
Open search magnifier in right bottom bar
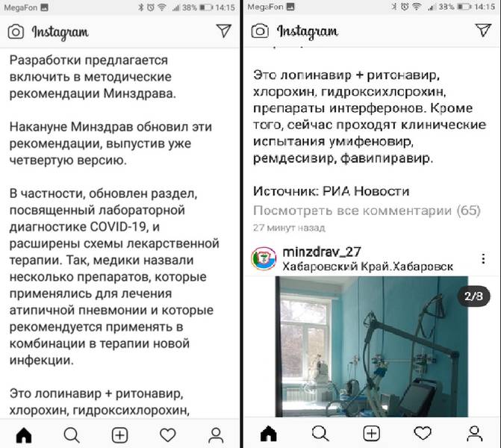(320, 434)
